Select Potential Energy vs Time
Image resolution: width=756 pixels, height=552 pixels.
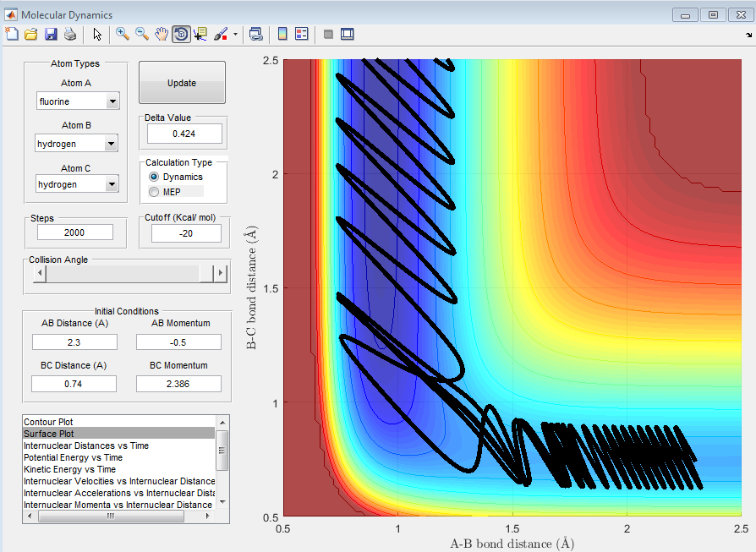[x=119, y=457]
